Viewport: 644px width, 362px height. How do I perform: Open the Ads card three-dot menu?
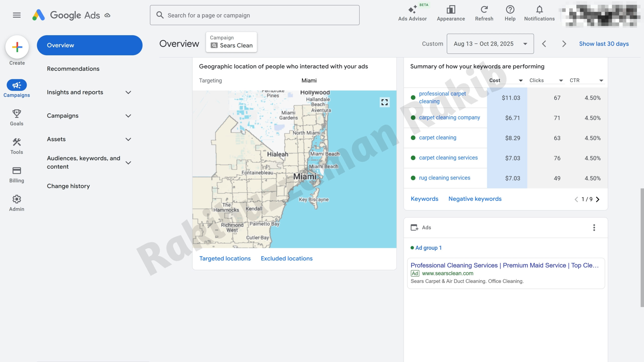(x=594, y=228)
